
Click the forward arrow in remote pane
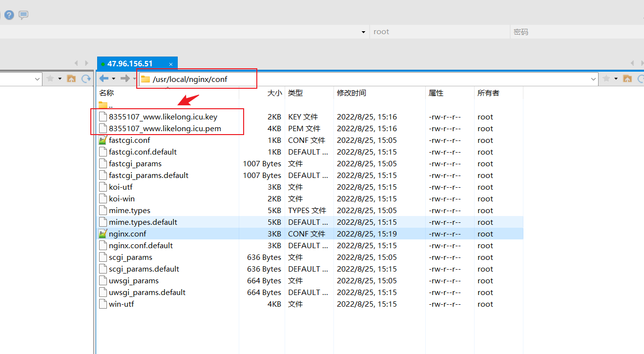[x=125, y=79]
